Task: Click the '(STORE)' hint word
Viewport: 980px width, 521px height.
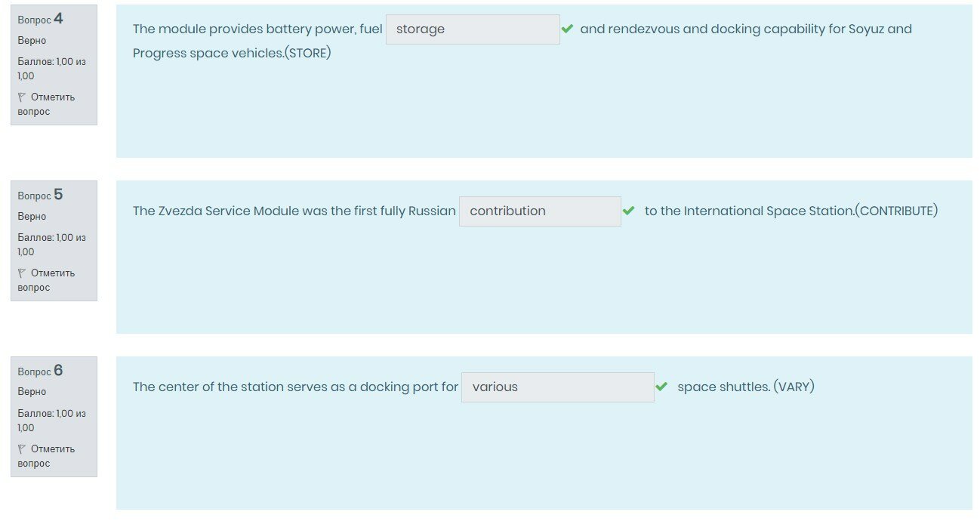Action: click(x=308, y=54)
